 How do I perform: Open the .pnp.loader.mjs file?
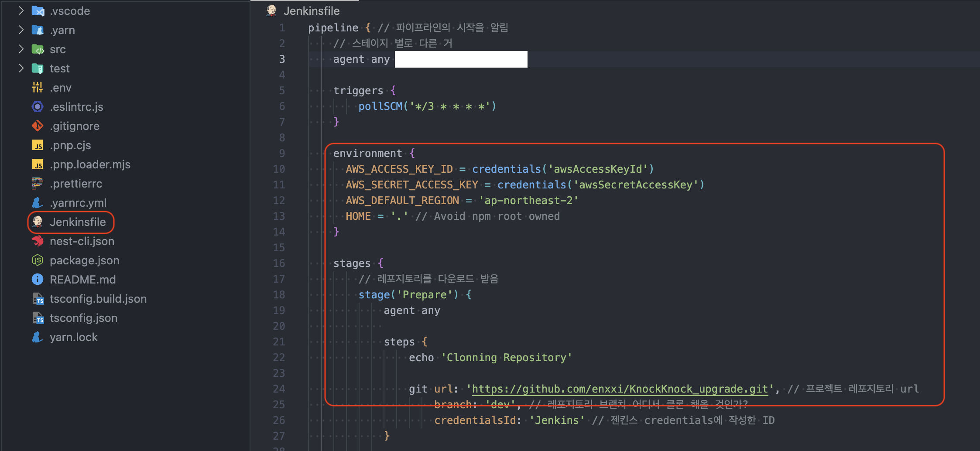[x=90, y=164]
